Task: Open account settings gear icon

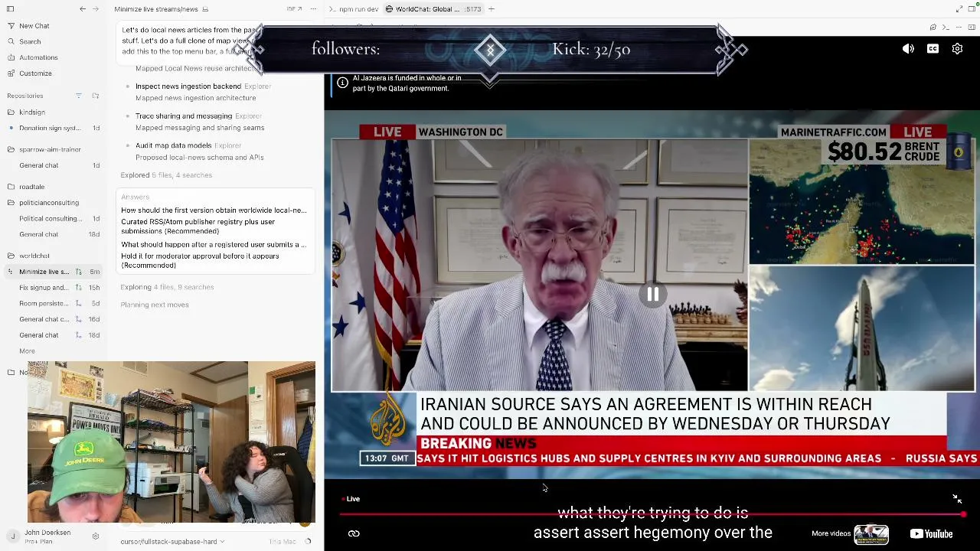Action: tap(96, 536)
